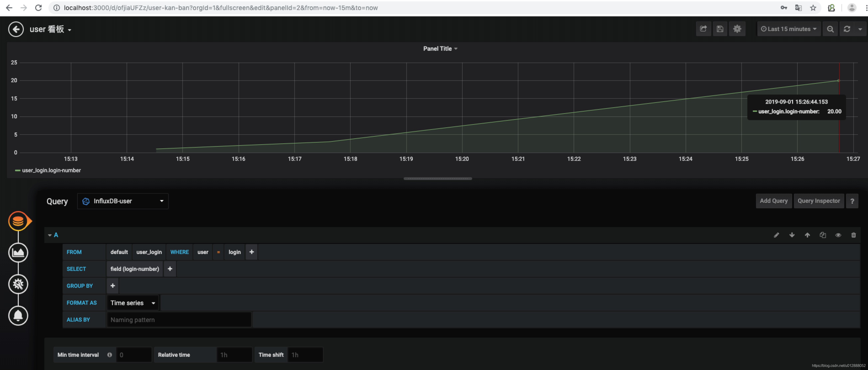Change the WHERE tag value login
The height and width of the screenshot is (370, 868).
pos(234,252)
